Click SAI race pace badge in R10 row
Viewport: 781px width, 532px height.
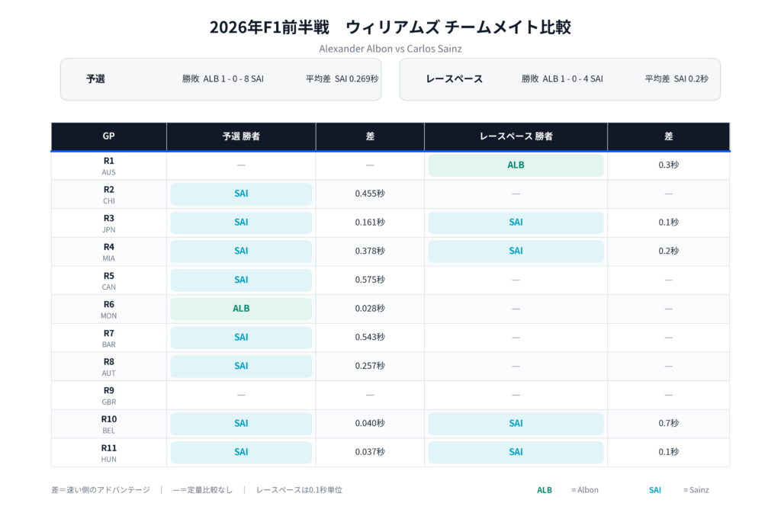[516, 424]
